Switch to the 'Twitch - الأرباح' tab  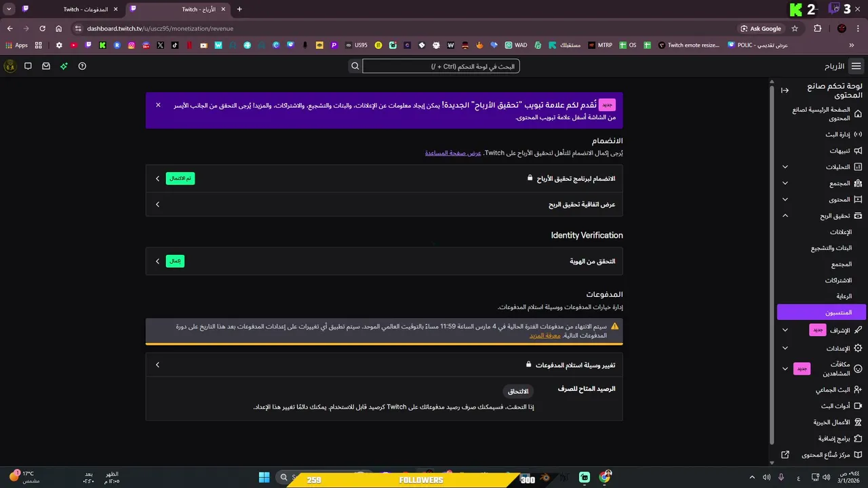178,9
